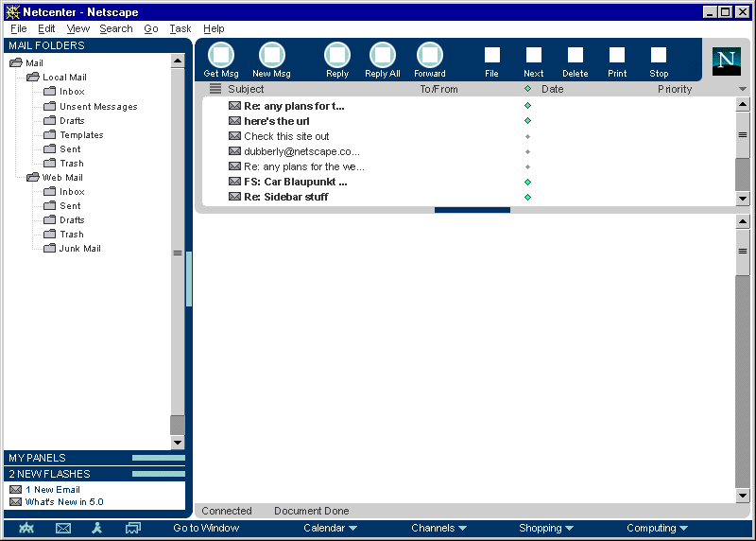
Task: Open Navigator via ship wheel icon in taskbar
Action: coord(26,528)
